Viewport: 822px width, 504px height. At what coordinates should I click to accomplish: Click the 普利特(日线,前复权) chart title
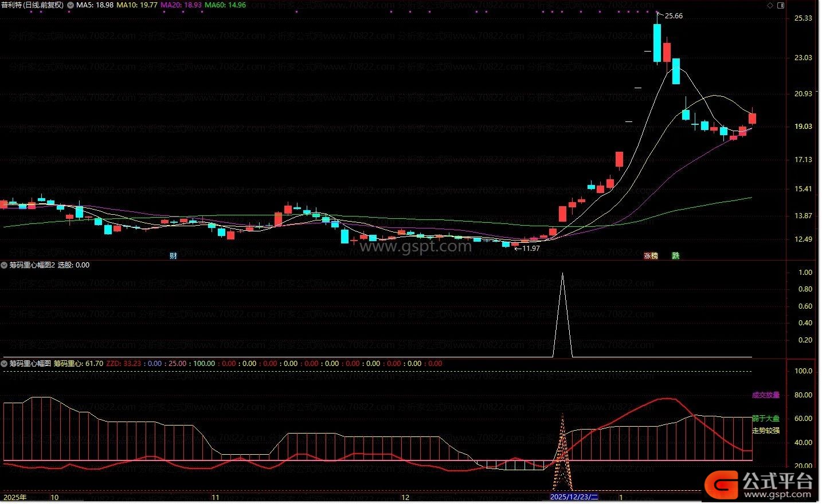(33, 5)
